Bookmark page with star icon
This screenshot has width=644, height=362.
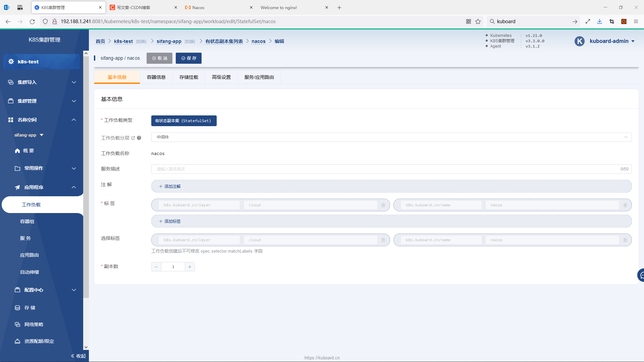pyautogui.click(x=478, y=21)
